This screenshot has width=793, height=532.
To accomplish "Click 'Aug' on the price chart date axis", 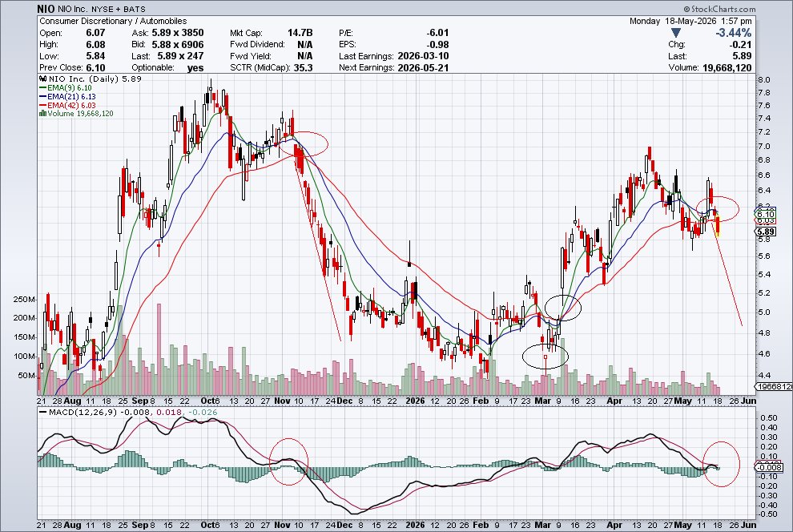I will click(73, 401).
